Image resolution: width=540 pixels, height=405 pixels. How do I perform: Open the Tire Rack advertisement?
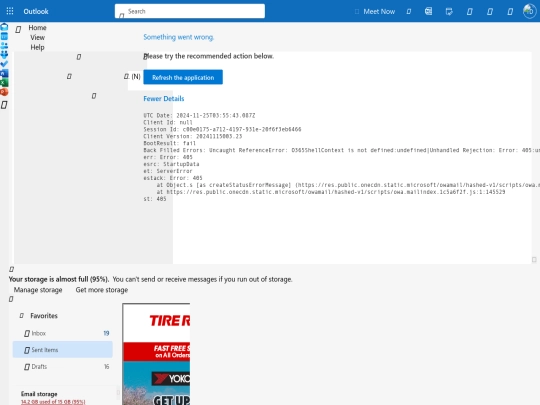(156, 354)
